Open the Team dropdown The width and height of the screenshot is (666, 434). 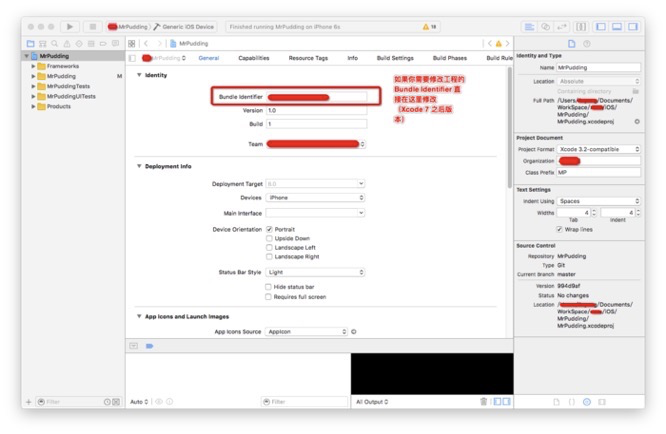pos(316,144)
